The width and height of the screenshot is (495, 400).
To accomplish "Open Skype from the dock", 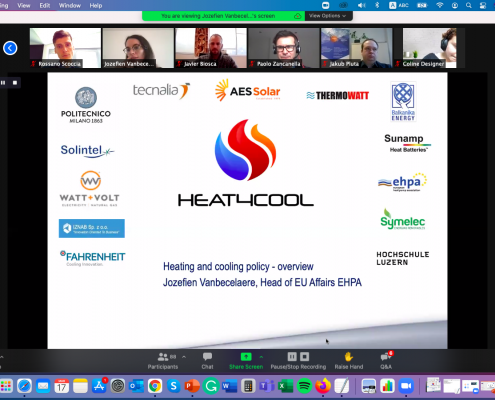I will (x=174, y=386).
